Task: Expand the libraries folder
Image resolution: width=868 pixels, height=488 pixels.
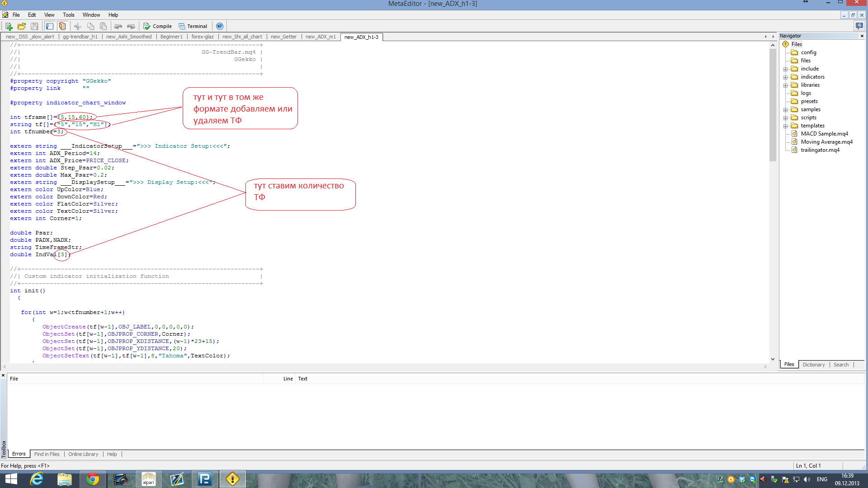Action: (786, 85)
